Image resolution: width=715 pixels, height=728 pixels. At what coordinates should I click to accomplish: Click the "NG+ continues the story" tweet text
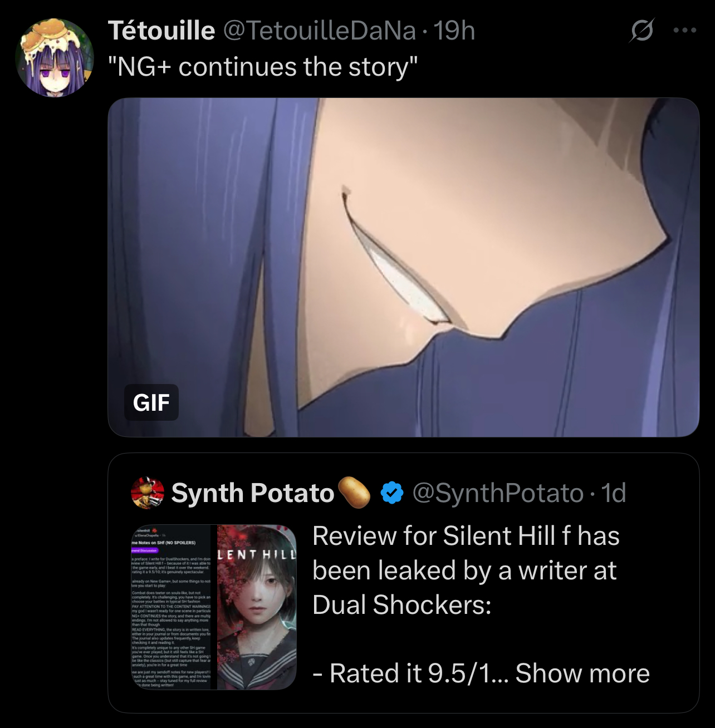pyautogui.click(x=262, y=67)
